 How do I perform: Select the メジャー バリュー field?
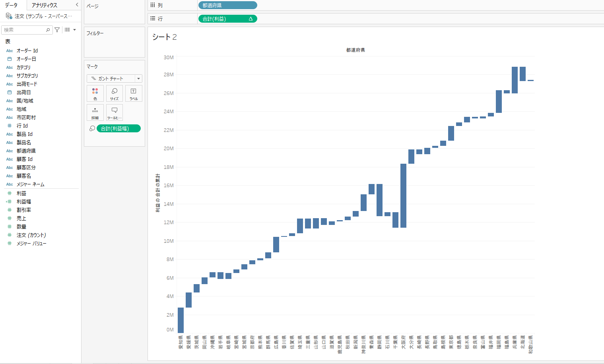31,243
